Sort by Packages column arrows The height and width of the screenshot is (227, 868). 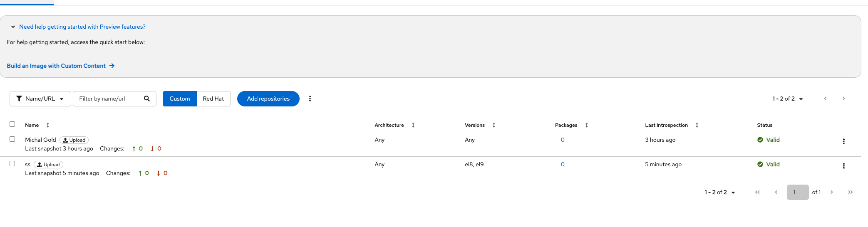(587, 125)
